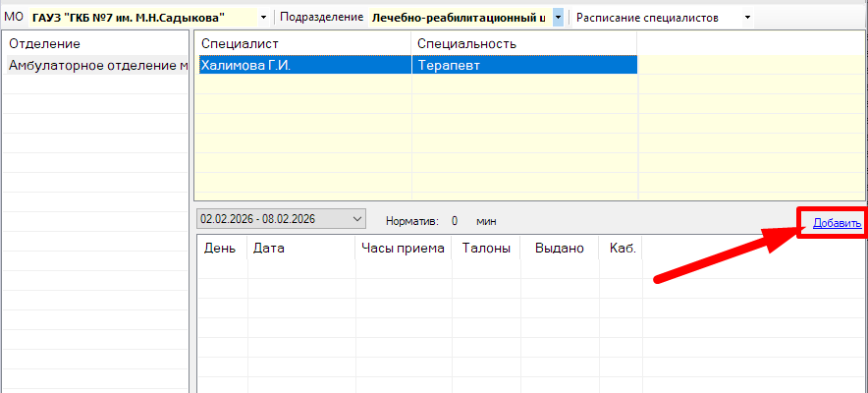Screen dimensions: 868x393
Task: Click the Добавить link
Action: coord(837,223)
